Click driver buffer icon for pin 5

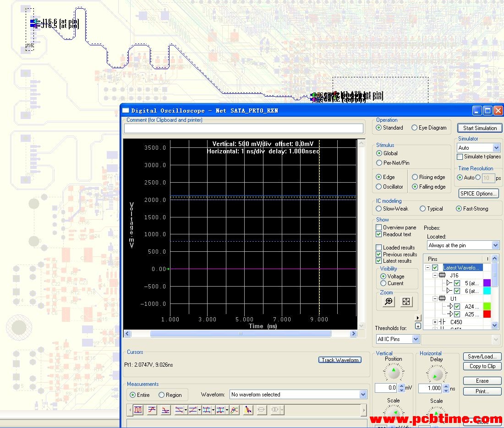click(x=449, y=283)
